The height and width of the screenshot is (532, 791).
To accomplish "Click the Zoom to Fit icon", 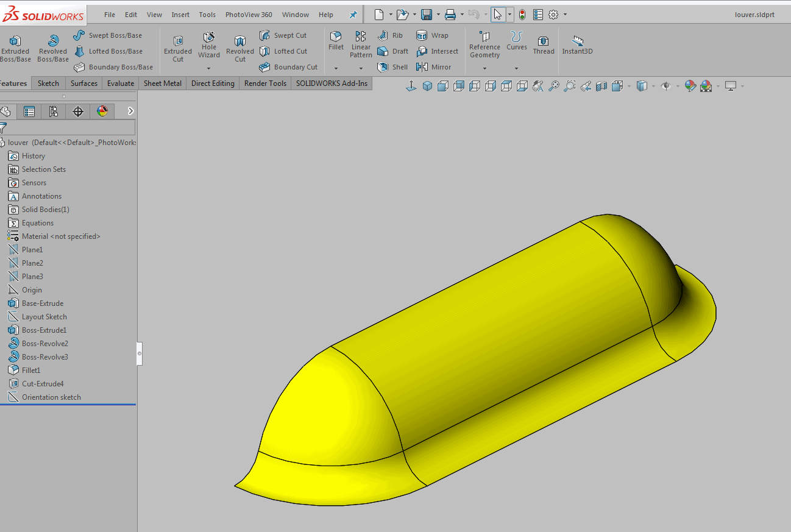I will [553, 86].
